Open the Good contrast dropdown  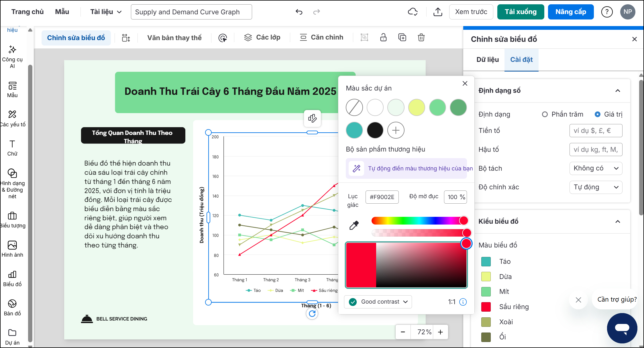coord(378,302)
